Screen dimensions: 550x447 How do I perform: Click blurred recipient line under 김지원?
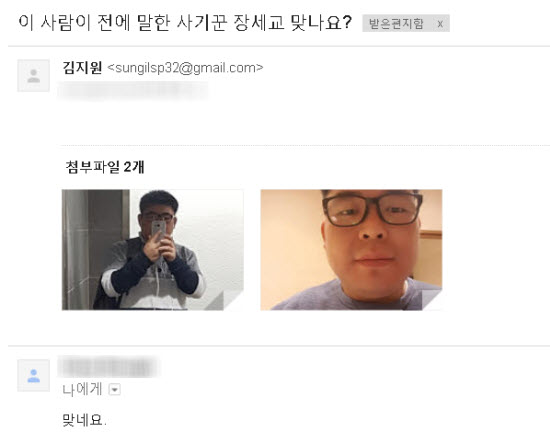pos(133,91)
